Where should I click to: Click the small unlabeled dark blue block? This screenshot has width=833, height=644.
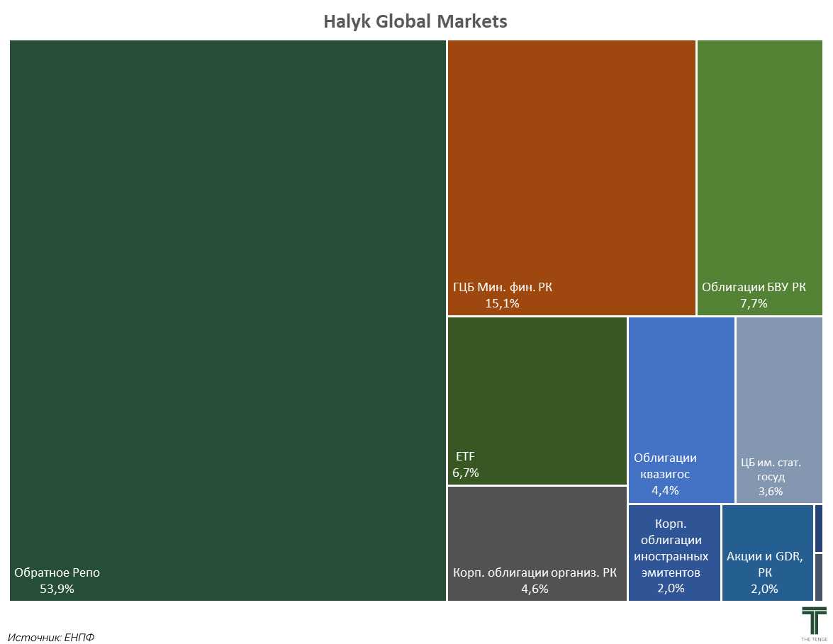click(x=819, y=528)
